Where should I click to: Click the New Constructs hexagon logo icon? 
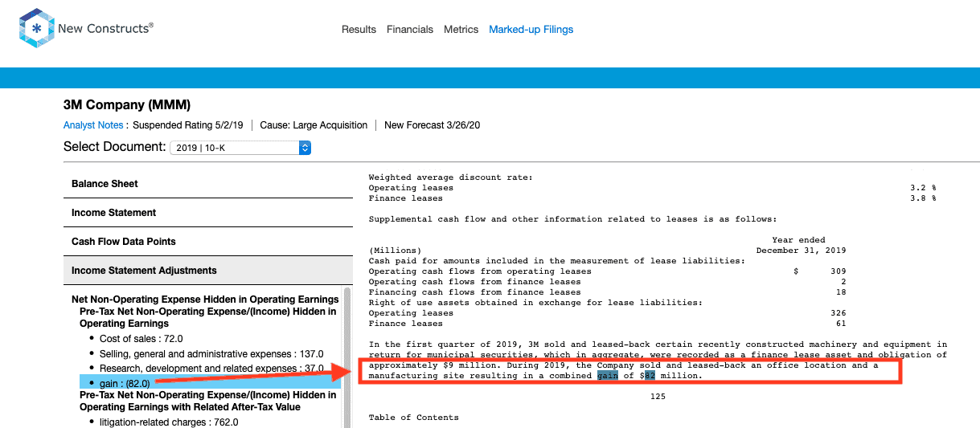point(36,29)
